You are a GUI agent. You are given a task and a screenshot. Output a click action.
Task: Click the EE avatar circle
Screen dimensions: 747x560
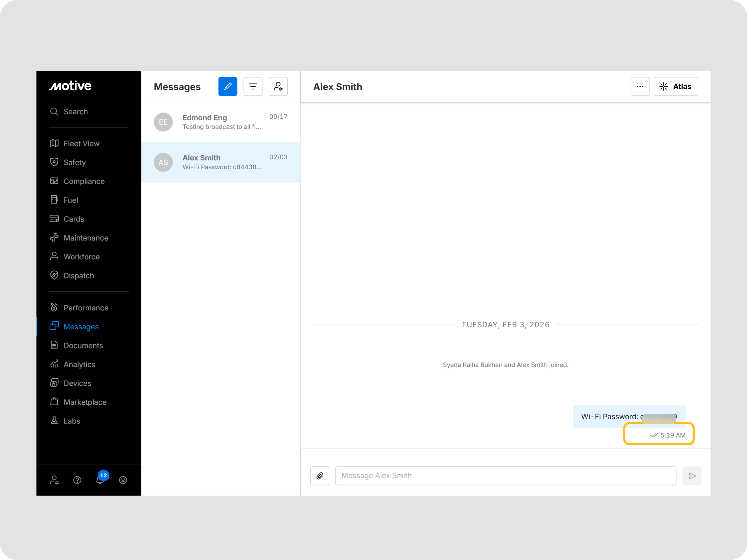click(163, 122)
